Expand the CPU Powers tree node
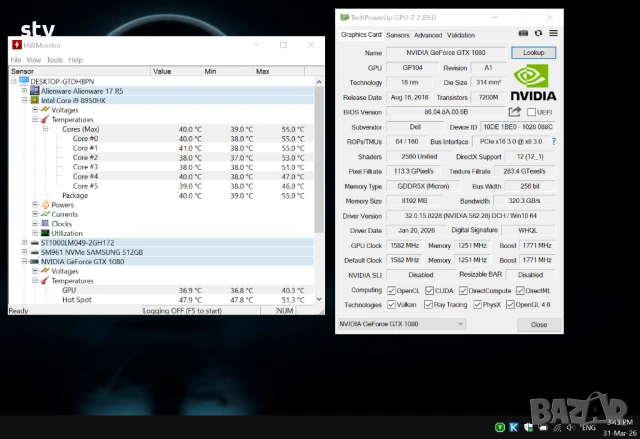 [34, 204]
